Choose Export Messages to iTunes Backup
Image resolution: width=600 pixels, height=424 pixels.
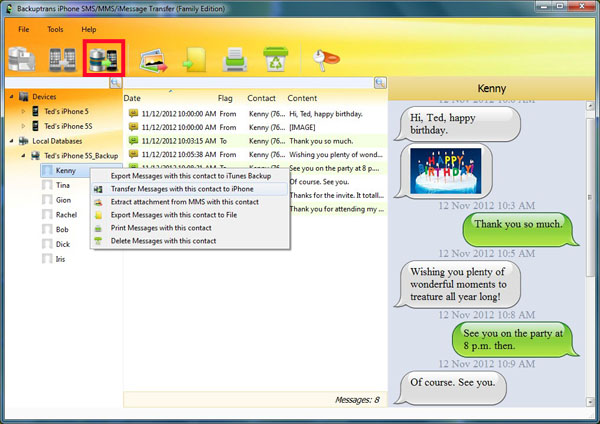pos(190,176)
